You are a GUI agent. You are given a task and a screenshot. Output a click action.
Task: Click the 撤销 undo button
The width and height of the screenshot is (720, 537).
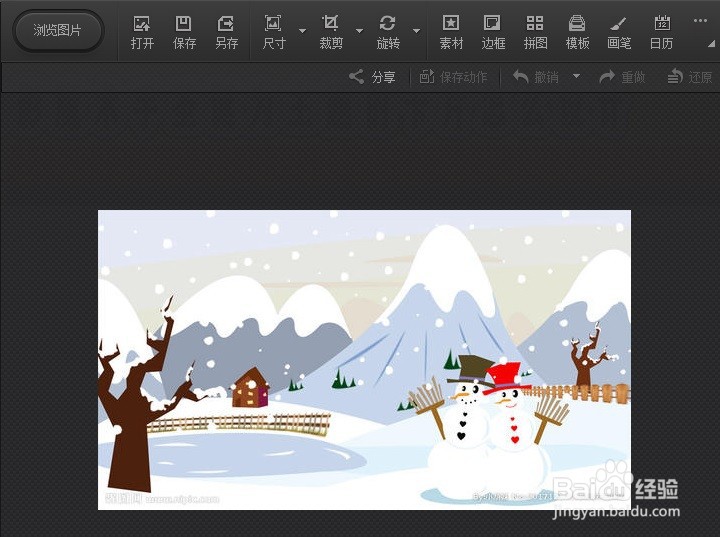point(536,77)
